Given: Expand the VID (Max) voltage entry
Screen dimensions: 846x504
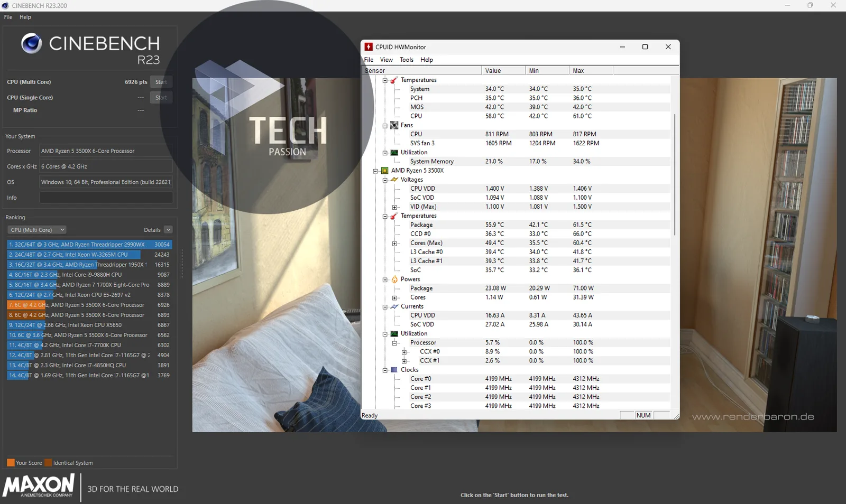Looking at the screenshot, I should point(394,207).
